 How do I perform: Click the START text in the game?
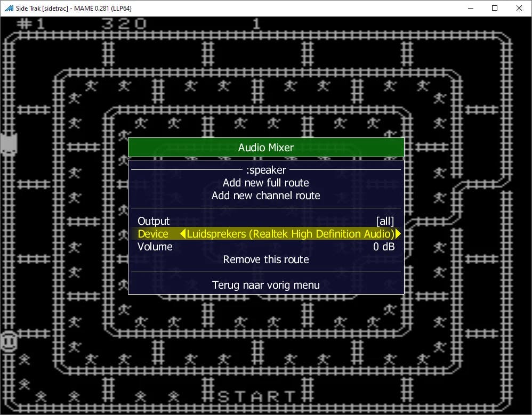[x=257, y=397]
